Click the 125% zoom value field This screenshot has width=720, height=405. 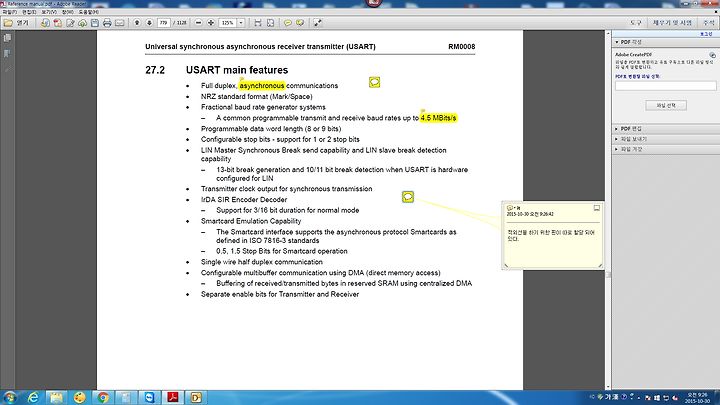(228, 22)
